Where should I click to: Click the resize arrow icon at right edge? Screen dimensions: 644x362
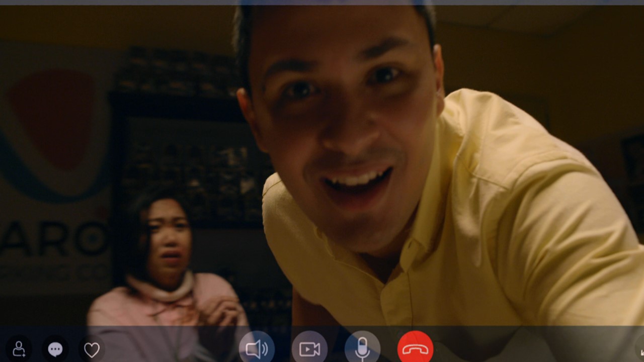(639, 349)
